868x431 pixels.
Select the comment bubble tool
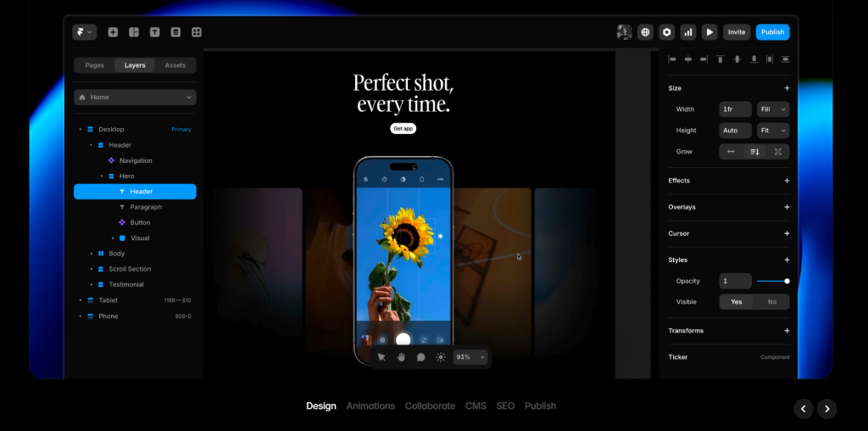tap(420, 357)
